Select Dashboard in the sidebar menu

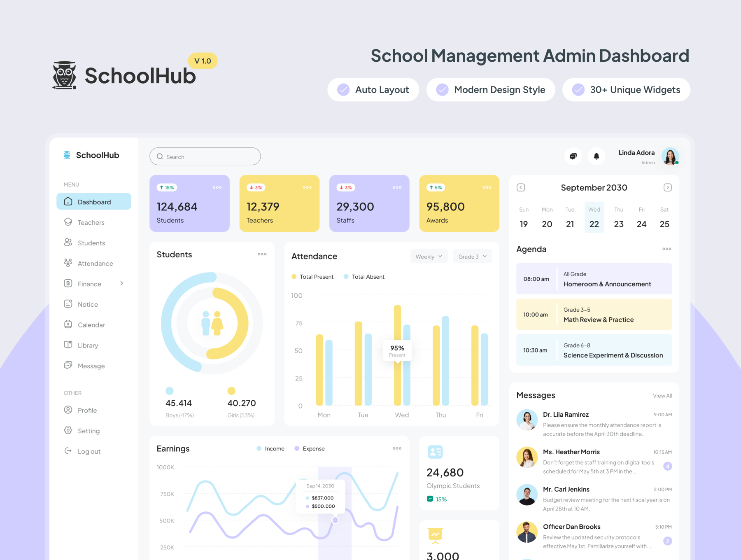coord(94,201)
